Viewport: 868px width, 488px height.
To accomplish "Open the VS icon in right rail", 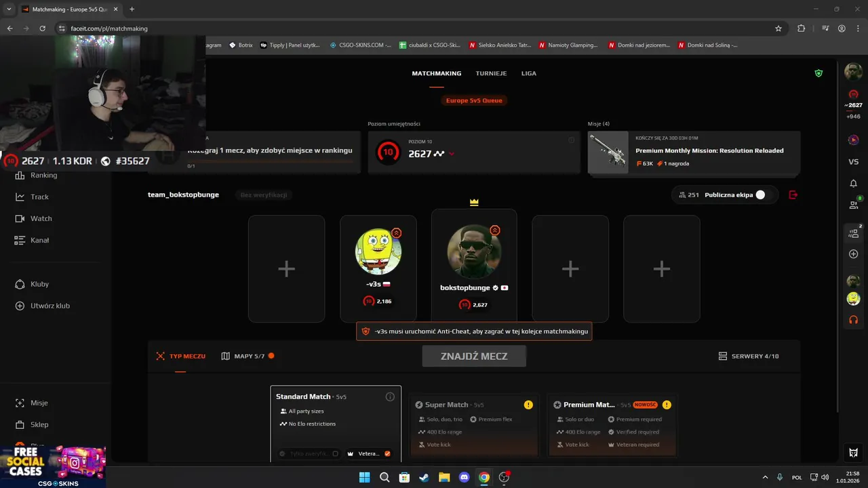I will [x=853, y=162].
